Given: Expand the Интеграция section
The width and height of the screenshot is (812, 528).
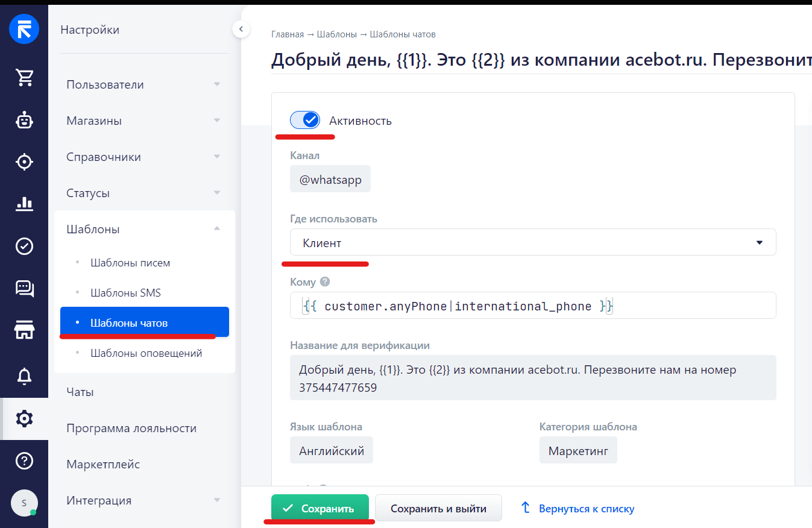Looking at the screenshot, I should point(144,500).
